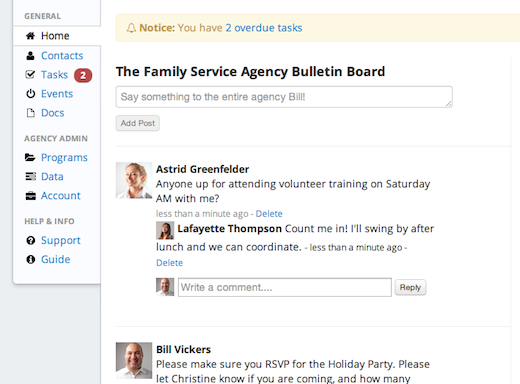The width and height of the screenshot is (520, 384).
Task: Click the Contacts person icon
Action: (30, 56)
